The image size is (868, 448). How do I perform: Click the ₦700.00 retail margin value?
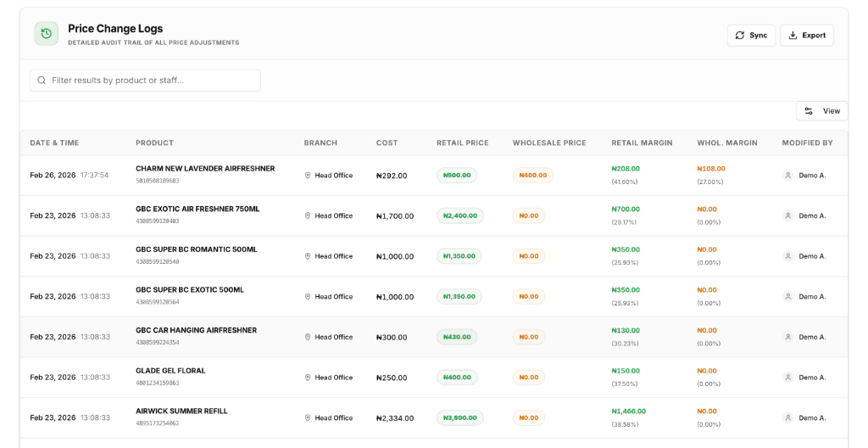[626, 209]
